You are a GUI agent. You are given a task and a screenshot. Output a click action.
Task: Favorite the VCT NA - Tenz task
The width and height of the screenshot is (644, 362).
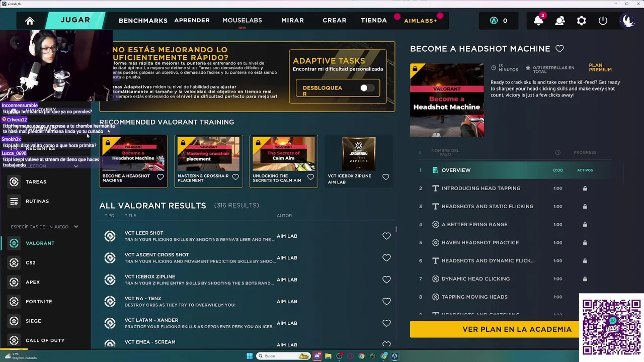[386, 301]
